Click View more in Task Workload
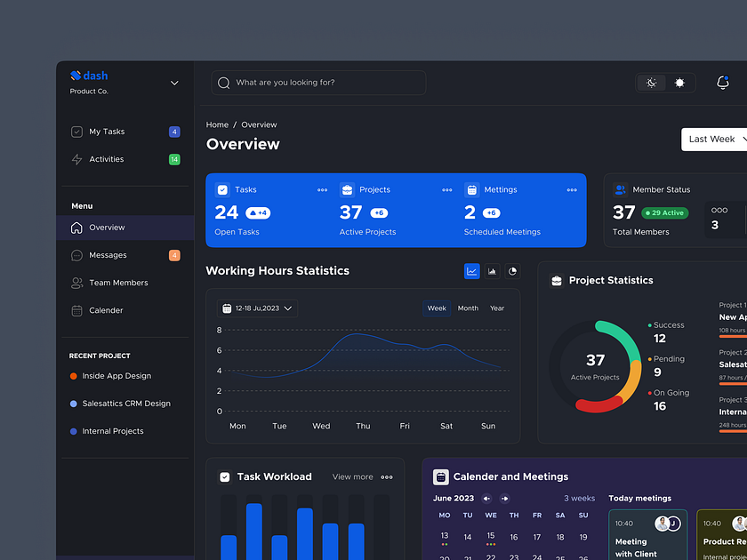Image resolution: width=747 pixels, height=560 pixels. coord(352,476)
